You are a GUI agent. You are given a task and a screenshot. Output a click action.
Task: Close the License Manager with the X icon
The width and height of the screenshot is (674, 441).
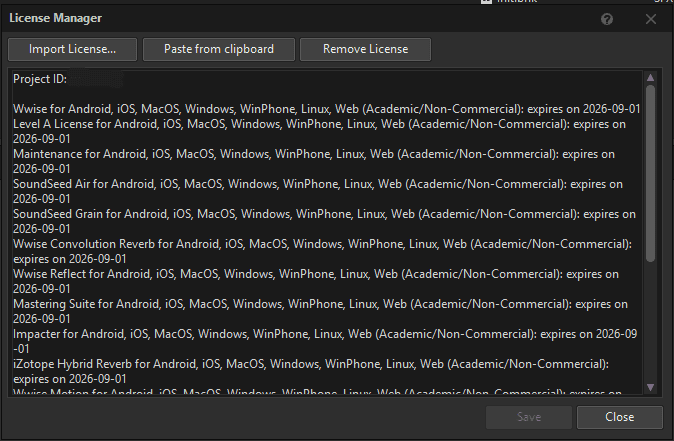click(x=651, y=19)
